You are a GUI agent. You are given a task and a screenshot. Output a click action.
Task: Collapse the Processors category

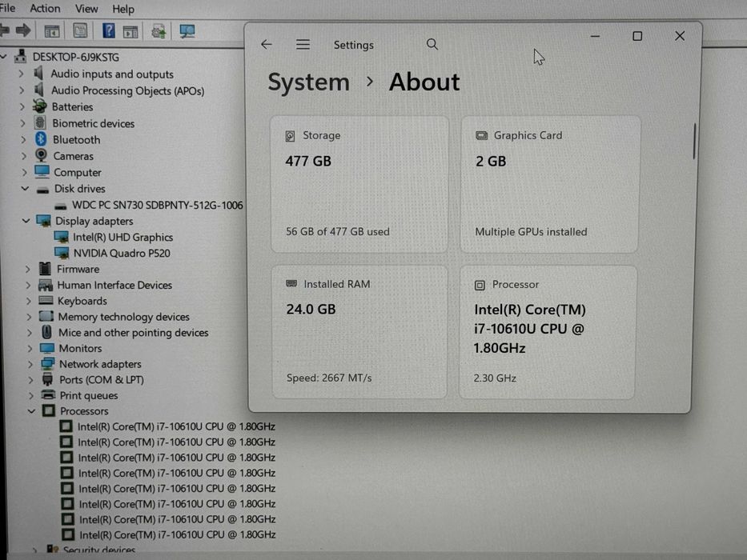31,410
